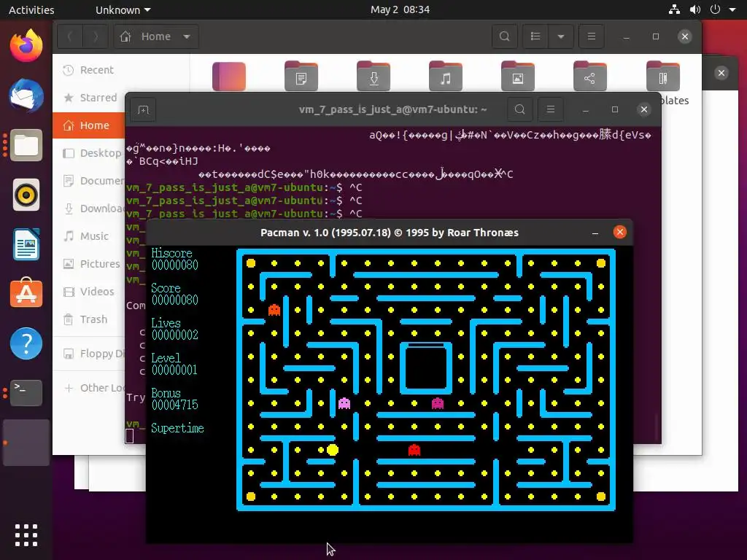Click the volume icon in the top bar
Viewport: 747px width, 560px height.
pos(695,9)
